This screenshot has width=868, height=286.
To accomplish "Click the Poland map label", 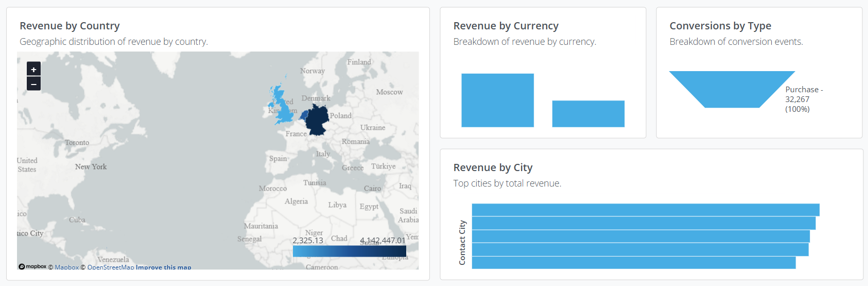I will [x=340, y=116].
